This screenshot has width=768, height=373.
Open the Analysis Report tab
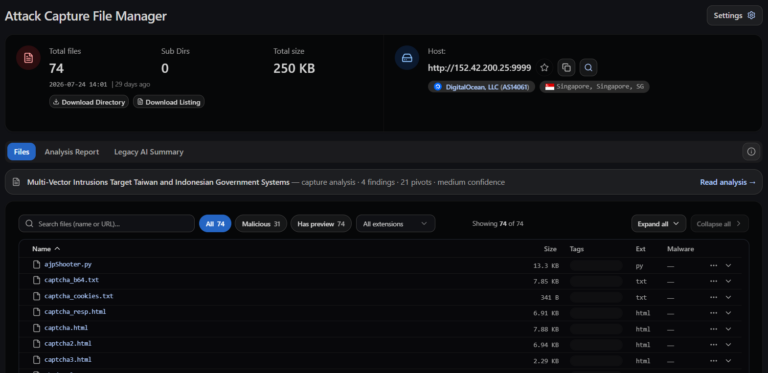pyautogui.click(x=72, y=152)
